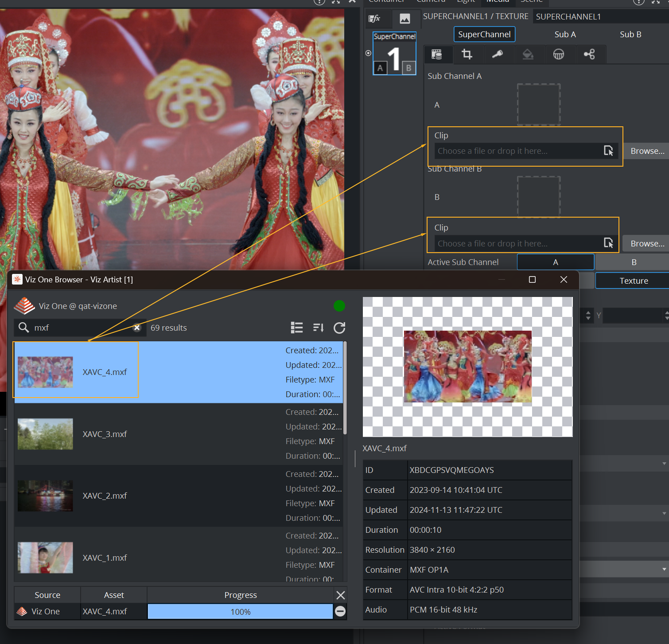Screen dimensions: 669x644
Task: Clear the mxf search text
Action: (137, 328)
